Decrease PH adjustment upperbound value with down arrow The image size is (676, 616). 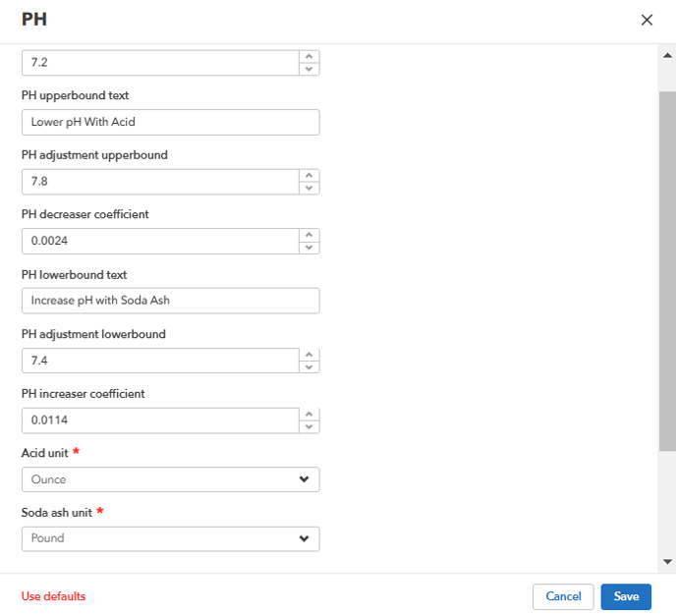point(310,188)
